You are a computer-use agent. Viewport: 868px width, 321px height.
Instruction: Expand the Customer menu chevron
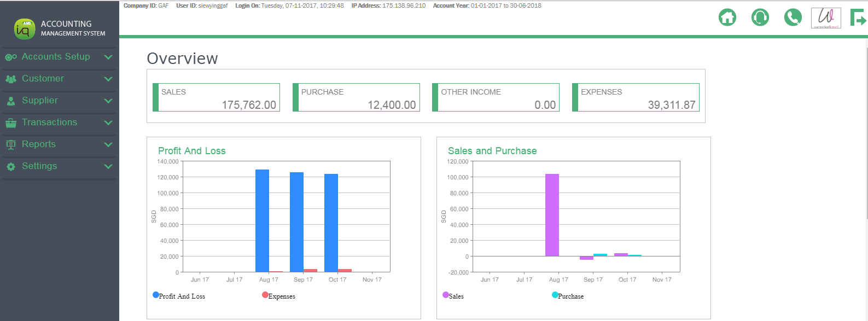(108, 79)
